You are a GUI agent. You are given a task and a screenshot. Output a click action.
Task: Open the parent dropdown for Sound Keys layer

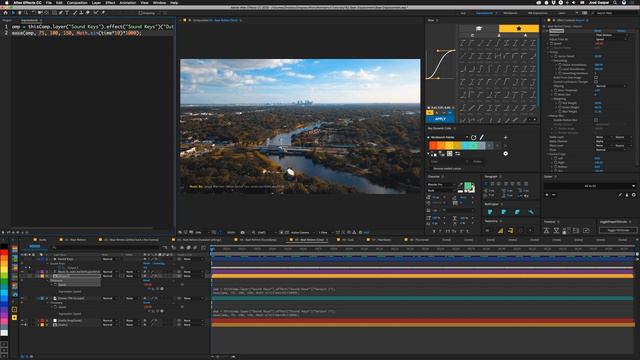[192, 259]
